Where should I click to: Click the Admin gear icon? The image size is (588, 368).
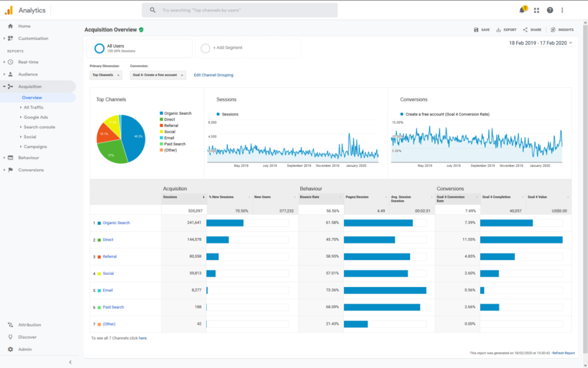click(10, 350)
